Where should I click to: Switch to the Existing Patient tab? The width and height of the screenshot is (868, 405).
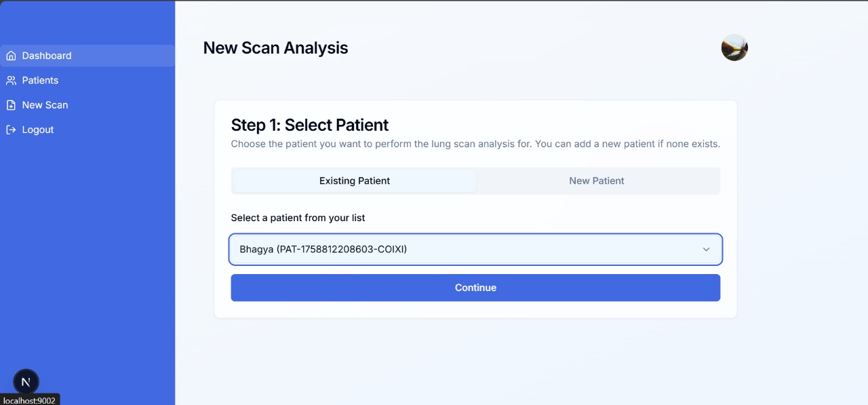click(355, 181)
